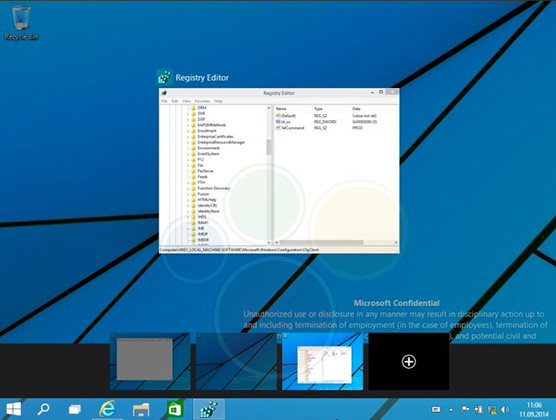
Task: Show hidden tray icons arrow
Action: pyautogui.click(x=451, y=410)
